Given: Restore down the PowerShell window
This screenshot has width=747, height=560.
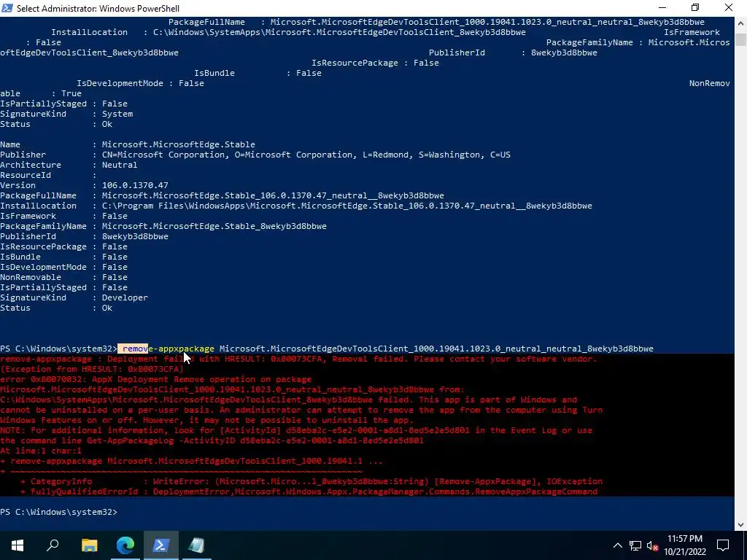Looking at the screenshot, I should pos(695,7).
